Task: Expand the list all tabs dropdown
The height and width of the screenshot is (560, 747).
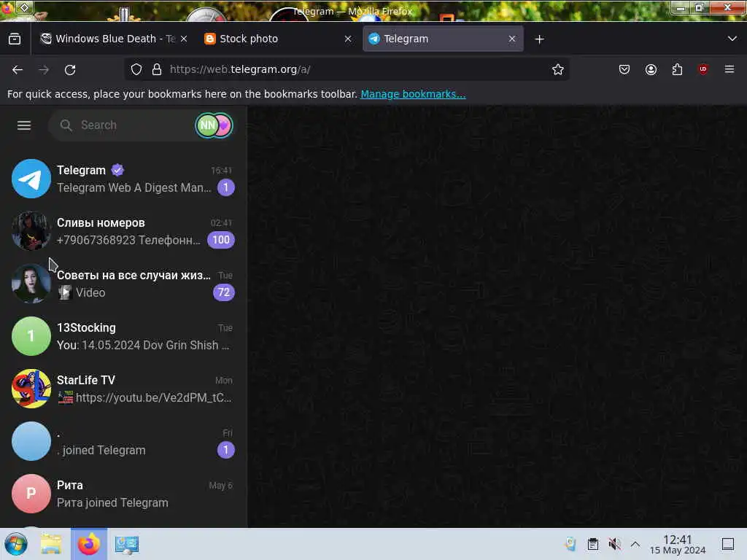Action: pyautogui.click(x=732, y=39)
